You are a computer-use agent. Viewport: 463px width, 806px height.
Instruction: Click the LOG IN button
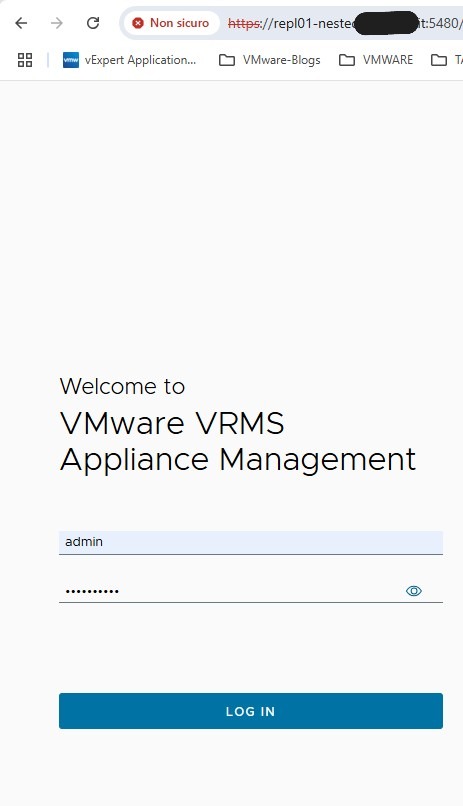[x=251, y=711]
